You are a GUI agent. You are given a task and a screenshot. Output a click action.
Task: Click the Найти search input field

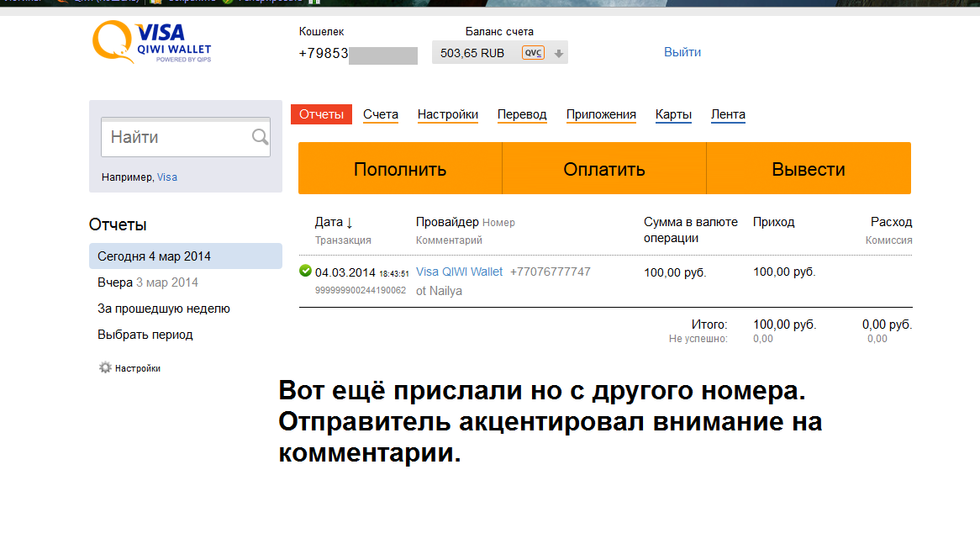coord(177,137)
